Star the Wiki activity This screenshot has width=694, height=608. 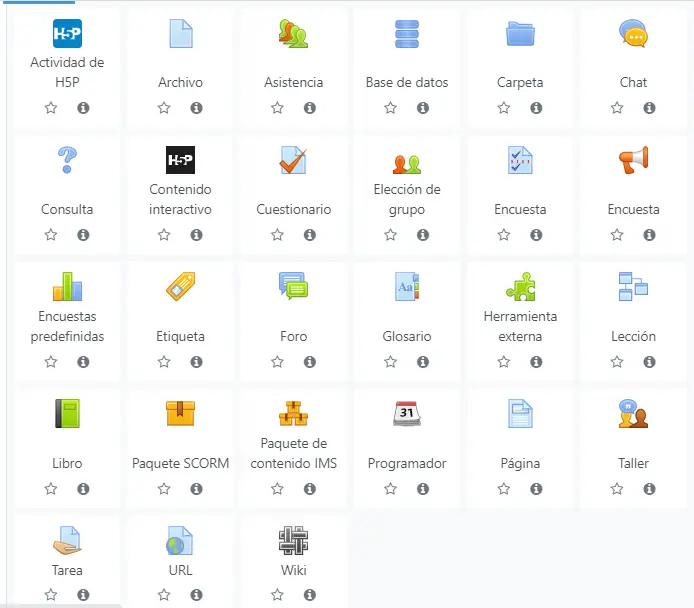click(278, 594)
